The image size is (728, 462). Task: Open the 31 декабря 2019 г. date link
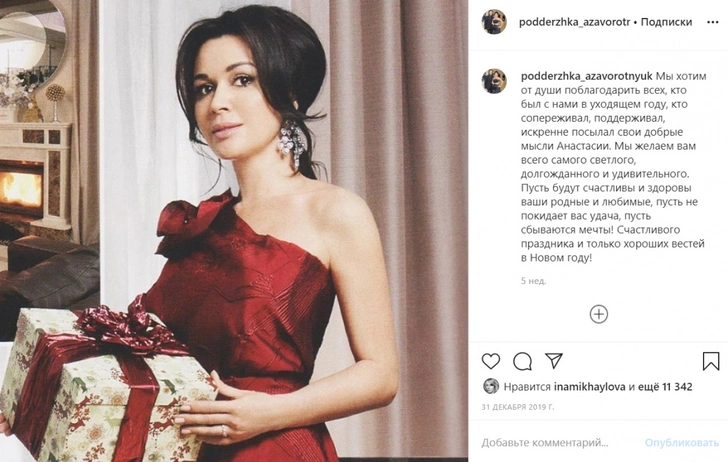click(x=518, y=407)
